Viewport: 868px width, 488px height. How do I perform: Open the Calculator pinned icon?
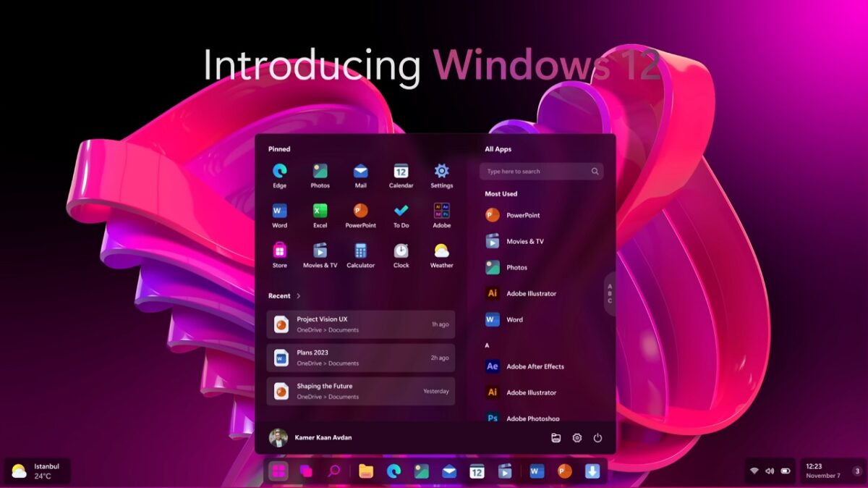pos(361,252)
